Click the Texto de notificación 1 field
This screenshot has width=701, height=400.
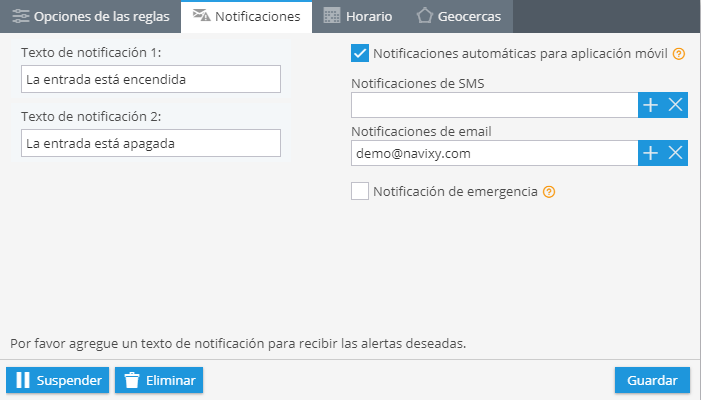(x=151, y=79)
